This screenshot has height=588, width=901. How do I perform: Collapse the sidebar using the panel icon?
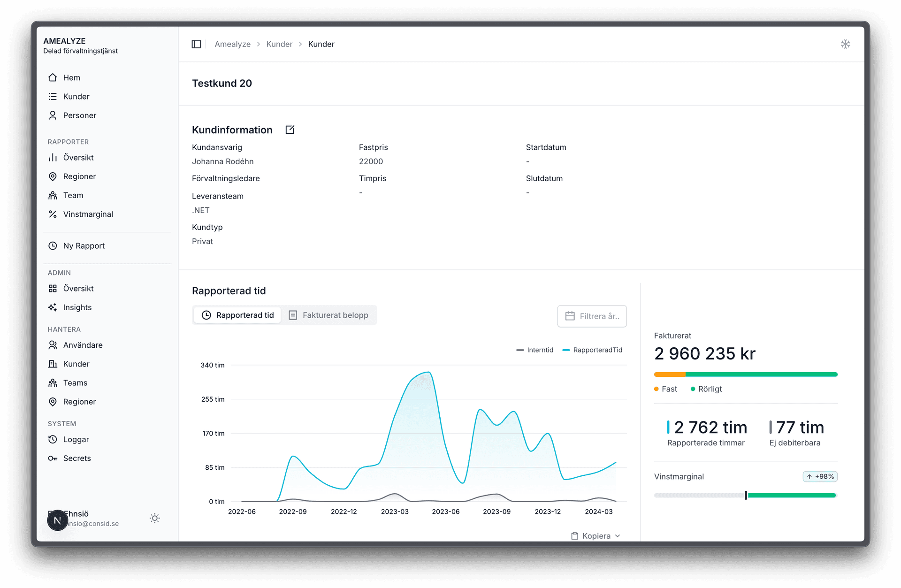click(197, 44)
